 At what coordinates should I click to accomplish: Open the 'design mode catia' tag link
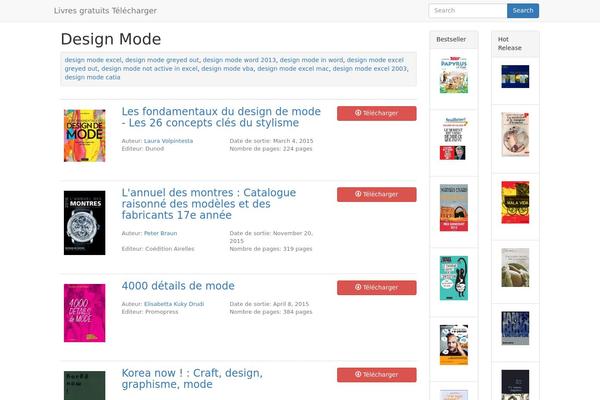(x=92, y=77)
